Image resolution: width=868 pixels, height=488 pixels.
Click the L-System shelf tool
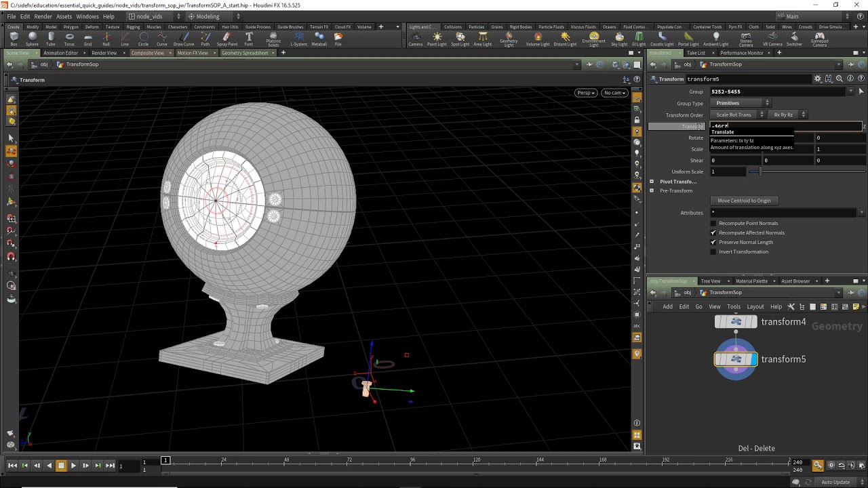(x=298, y=39)
